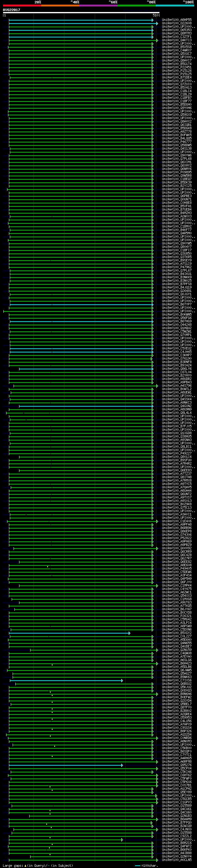The image size is (197, 868).
Task: Open hit UniRef100_Q8MTM3
Action: (x=177, y=33)
